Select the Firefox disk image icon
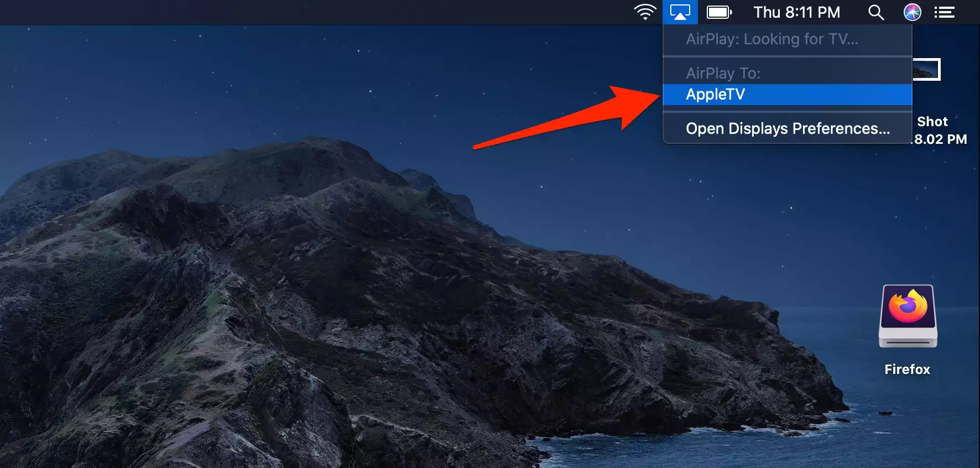The width and height of the screenshot is (980, 468). coord(908,316)
